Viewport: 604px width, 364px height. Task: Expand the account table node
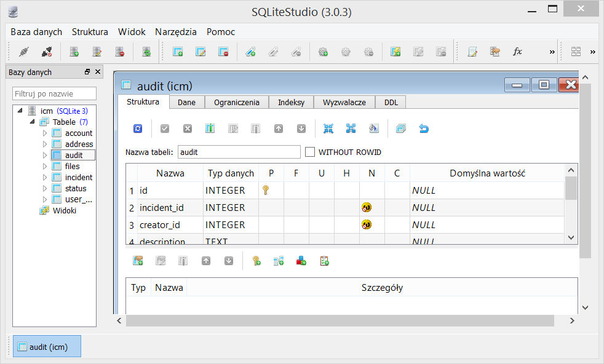45,133
